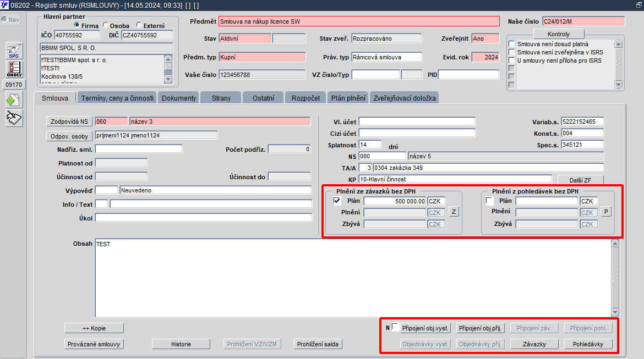Click scroll down arrow in Kontroly list

point(619,84)
